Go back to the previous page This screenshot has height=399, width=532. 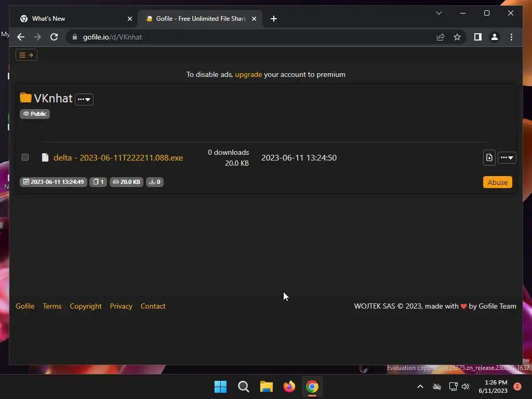pos(21,37)
